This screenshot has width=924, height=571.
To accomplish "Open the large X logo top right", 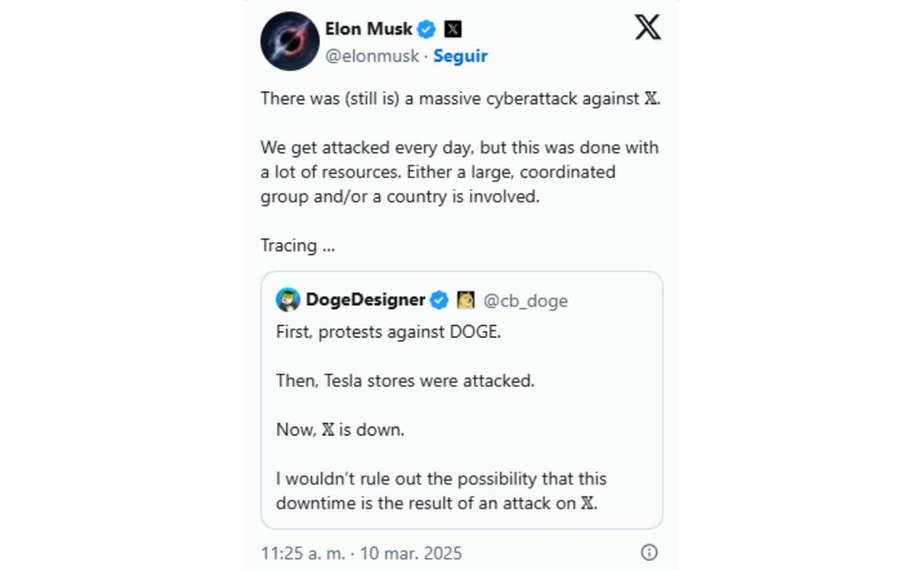I will coord(648,28).
